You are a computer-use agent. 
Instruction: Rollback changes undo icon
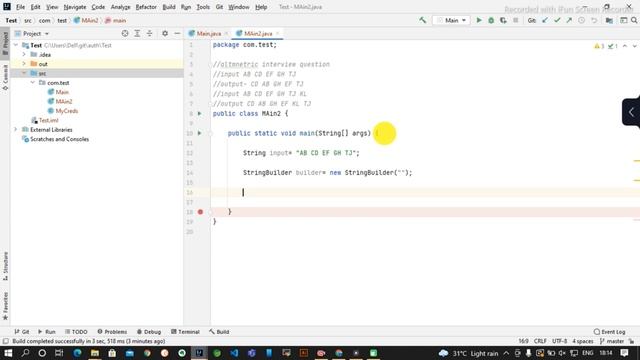(594, 20)
